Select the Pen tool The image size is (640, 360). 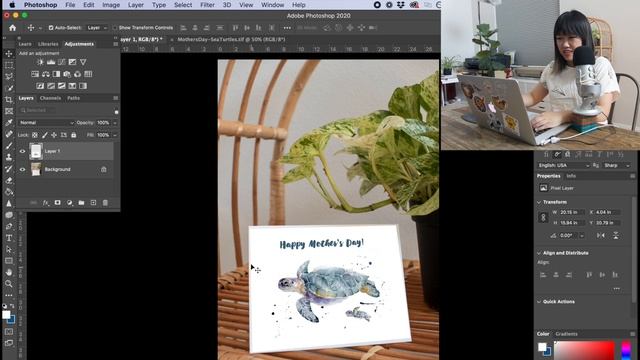tap(9, 226)
